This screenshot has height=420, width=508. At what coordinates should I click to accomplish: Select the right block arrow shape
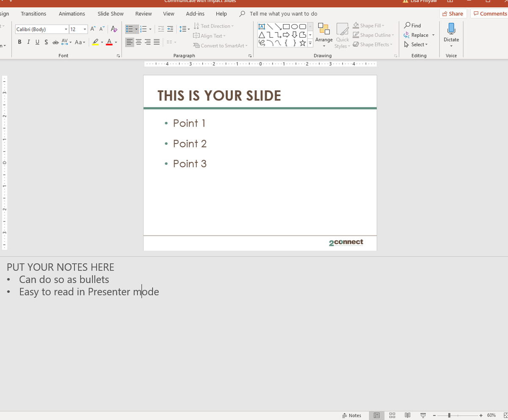[x=287, y=35]
